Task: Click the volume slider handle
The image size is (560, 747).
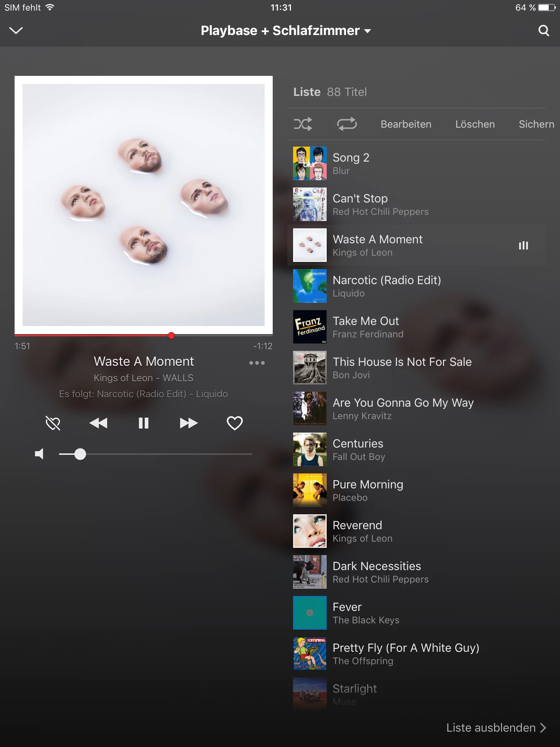Action: [x=80, y=454]
